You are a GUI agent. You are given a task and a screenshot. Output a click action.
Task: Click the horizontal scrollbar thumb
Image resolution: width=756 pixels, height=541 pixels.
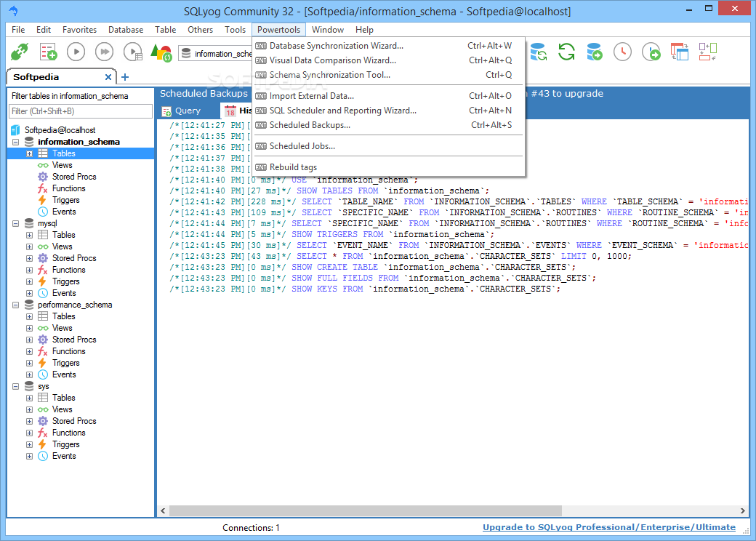click(366, 510)
